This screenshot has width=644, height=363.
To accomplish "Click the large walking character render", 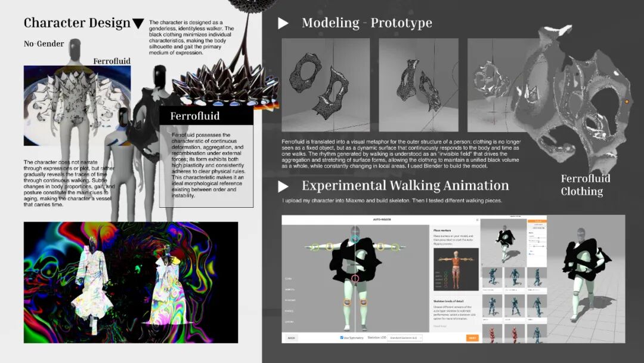I will coord(586,279).
